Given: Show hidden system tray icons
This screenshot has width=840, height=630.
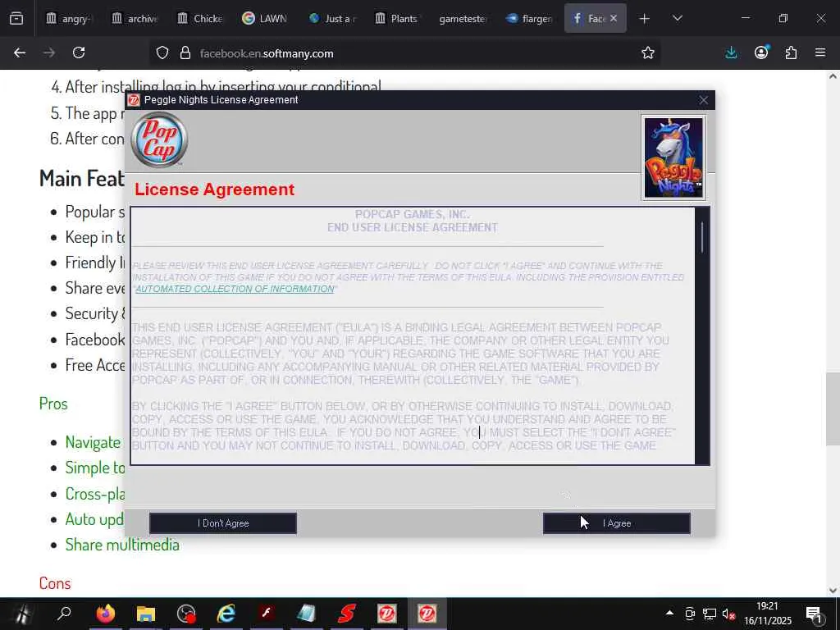Looking at the screenshot, I should [669, 613].
